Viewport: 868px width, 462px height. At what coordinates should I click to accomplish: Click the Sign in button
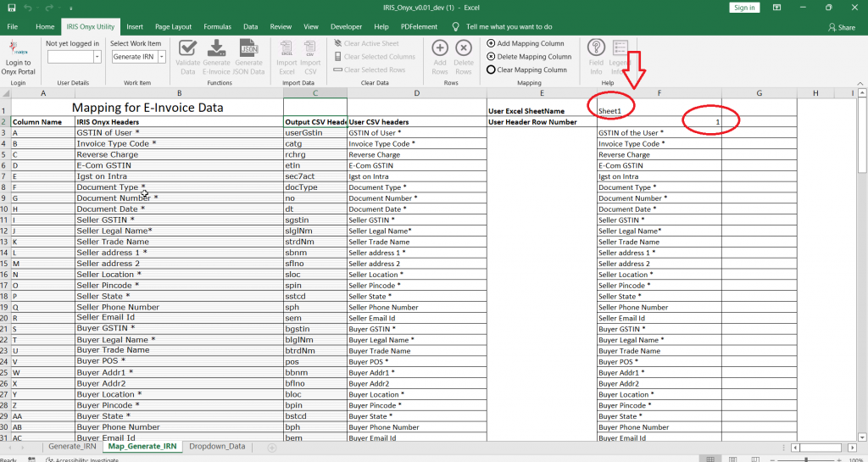pyautogui.click(x=744, y=8)
